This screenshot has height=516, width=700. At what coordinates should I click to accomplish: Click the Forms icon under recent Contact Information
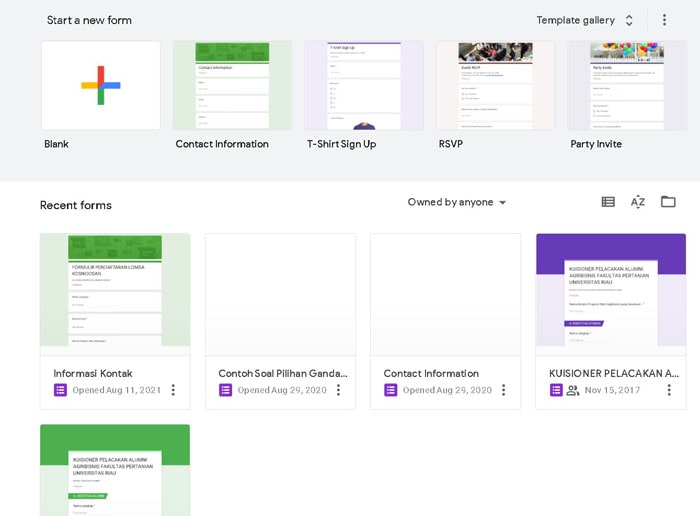click(x=391, y=390)
